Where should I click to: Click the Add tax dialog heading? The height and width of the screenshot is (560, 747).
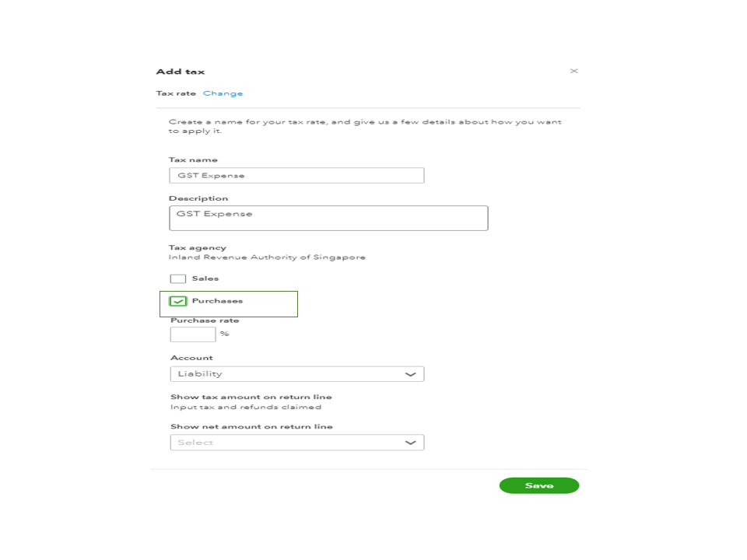(x=181, y=72)
